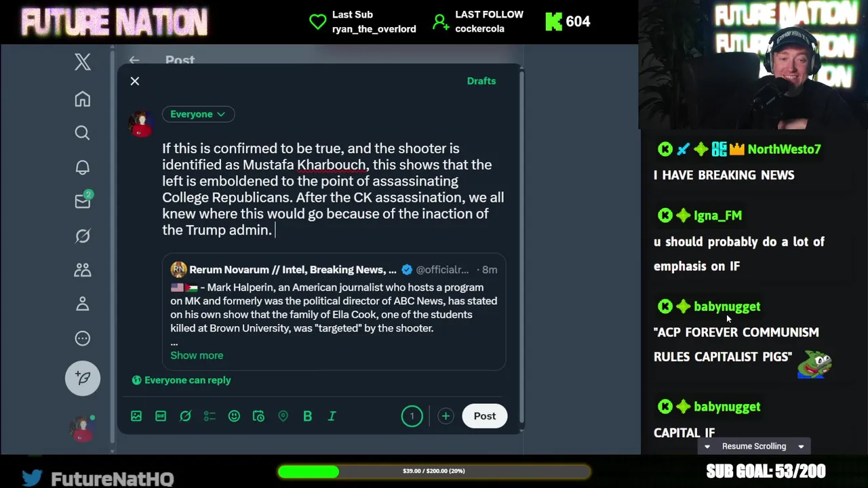Viewport: 868px width, 488px height.
Task: Click arrow left of Resume Scrolling
Action: (707, 447)
